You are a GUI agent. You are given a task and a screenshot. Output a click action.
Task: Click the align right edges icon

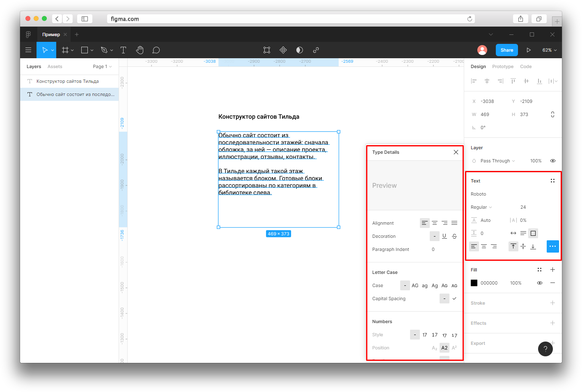pos(500,81)
